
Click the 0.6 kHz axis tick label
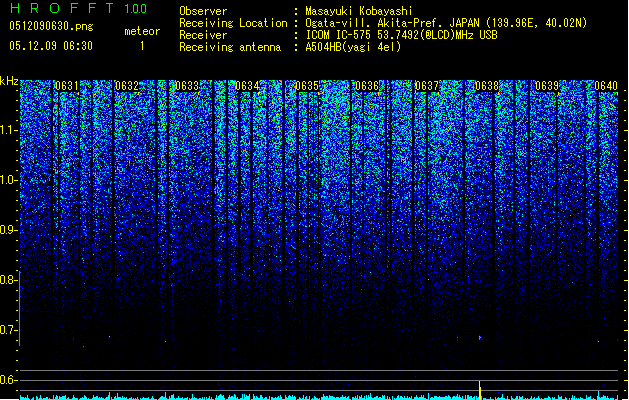point(7,380)
